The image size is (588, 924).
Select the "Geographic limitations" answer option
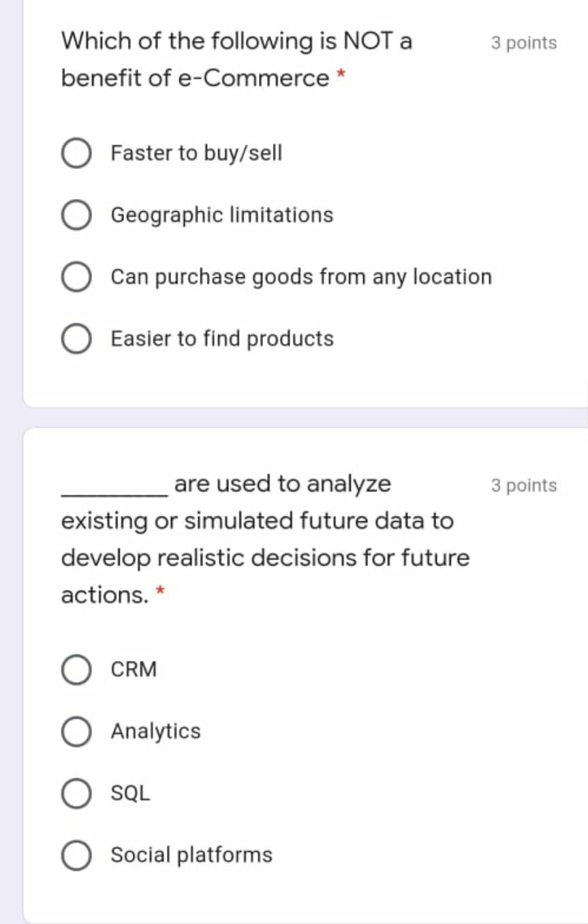pyautogui.click(x=76, y=215)
